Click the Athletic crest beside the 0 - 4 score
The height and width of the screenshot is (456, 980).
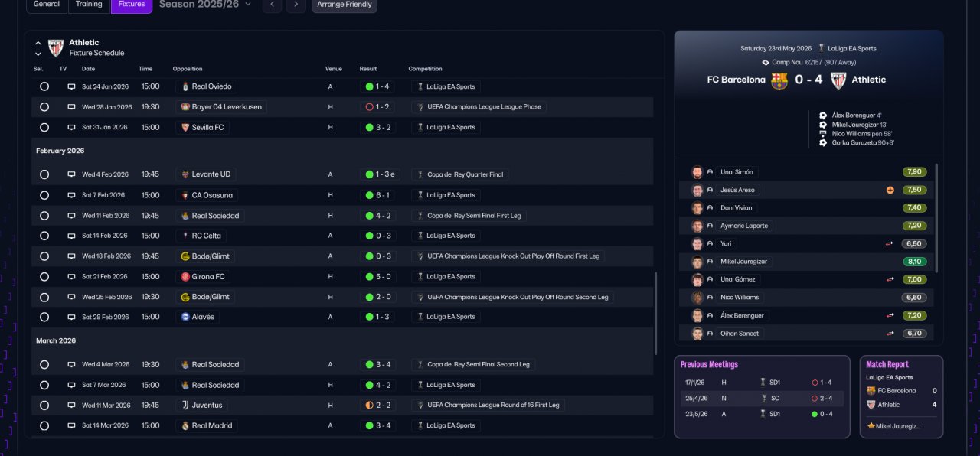838,80
